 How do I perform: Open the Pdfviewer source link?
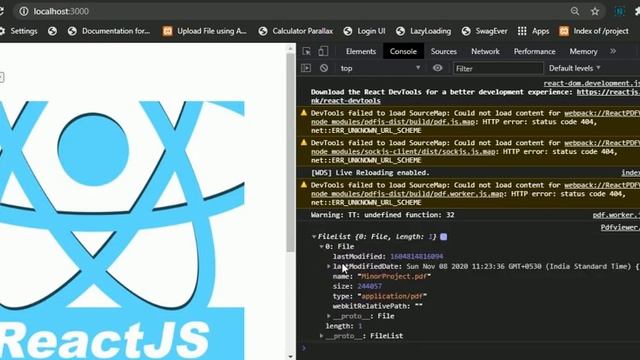[620, 228]
